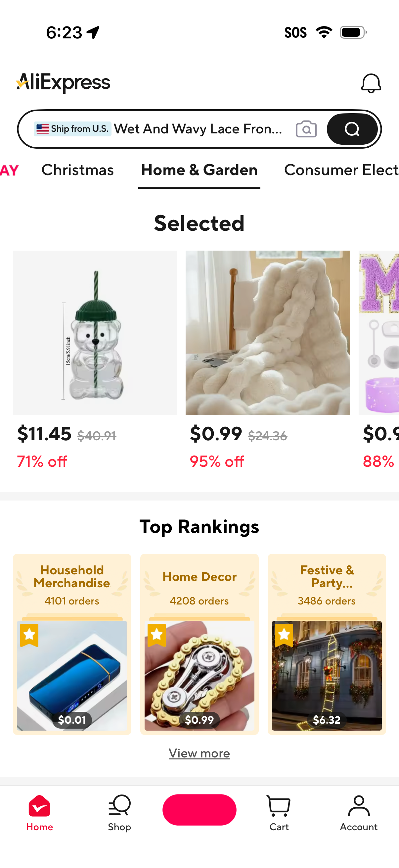Switch to the Christmas tab
399x868 pixels.
[x=77, y=170]
